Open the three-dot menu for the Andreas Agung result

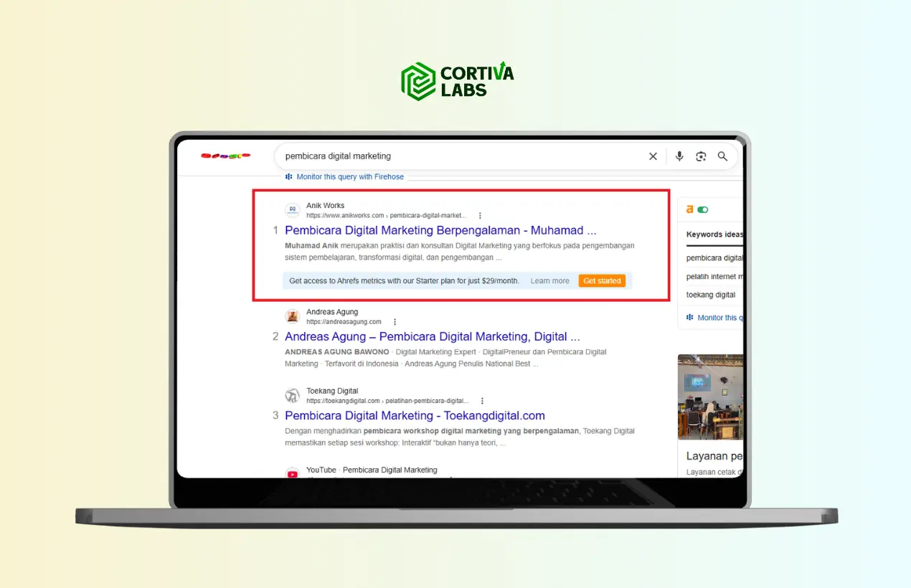[395, 322]
